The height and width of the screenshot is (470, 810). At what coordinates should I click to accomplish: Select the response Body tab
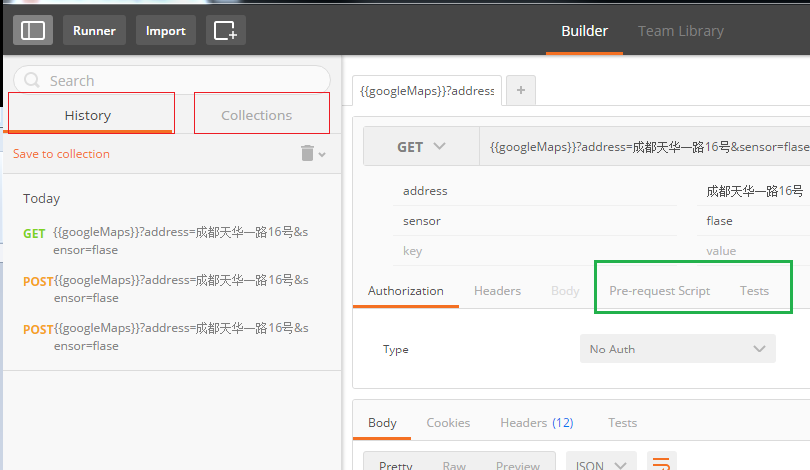(x=382, y=423)
